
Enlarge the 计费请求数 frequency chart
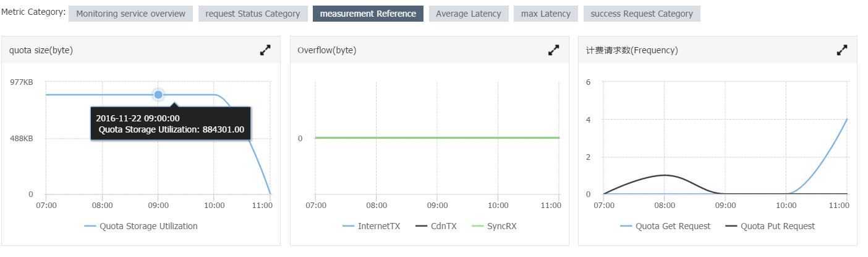coord(842,50)
